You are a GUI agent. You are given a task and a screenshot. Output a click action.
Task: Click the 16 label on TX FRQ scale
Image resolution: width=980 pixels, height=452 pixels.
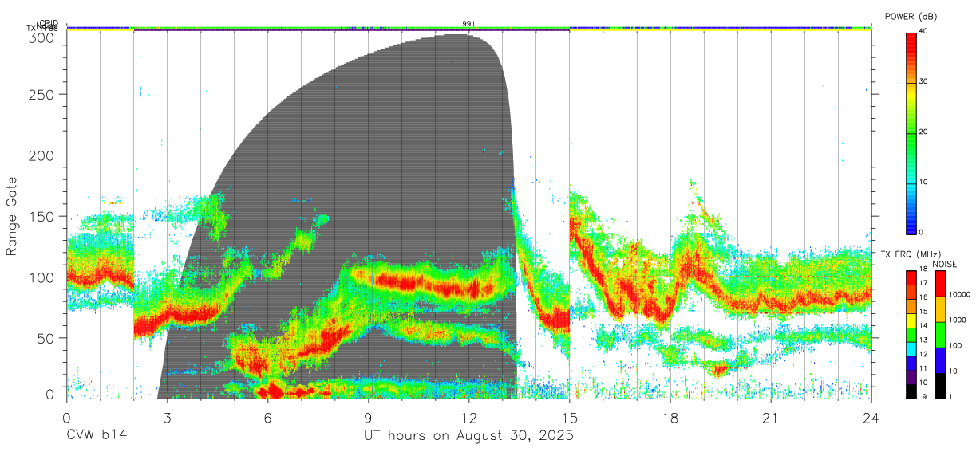(923, 299)
